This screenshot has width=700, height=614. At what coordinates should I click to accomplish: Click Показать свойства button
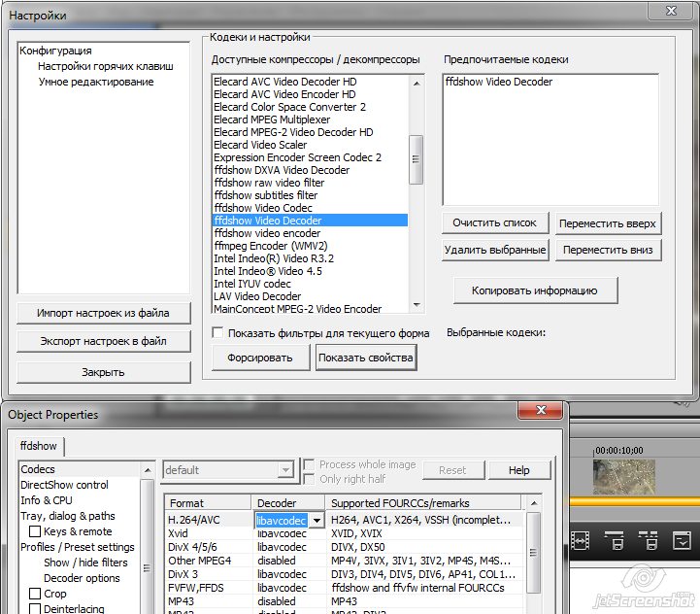click(366, 358)
